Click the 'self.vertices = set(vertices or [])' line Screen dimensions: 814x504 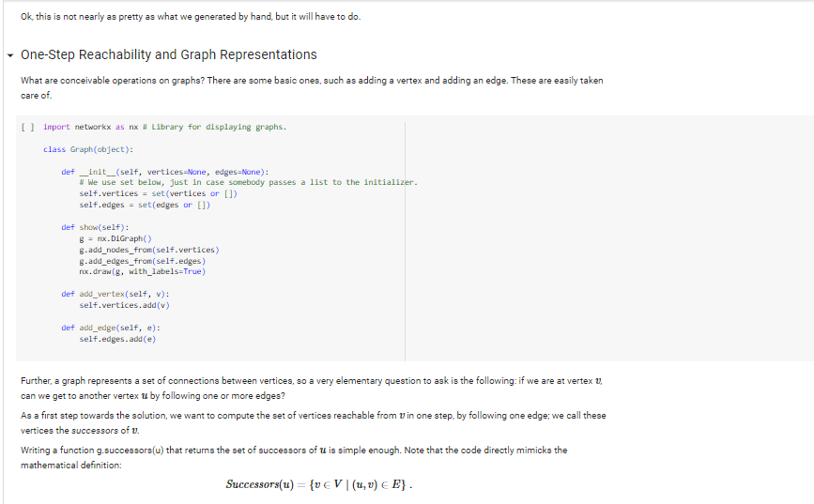(159, 193)
